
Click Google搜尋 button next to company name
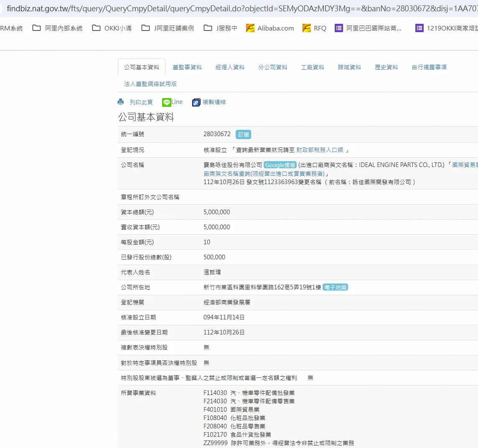click(x=280, y=165)
